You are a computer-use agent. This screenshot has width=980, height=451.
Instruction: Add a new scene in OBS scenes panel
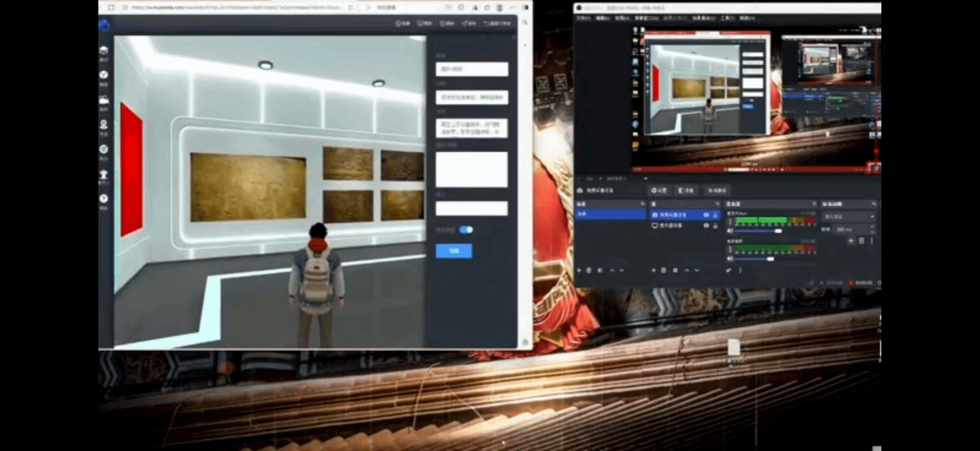click(x=579, y=270)
